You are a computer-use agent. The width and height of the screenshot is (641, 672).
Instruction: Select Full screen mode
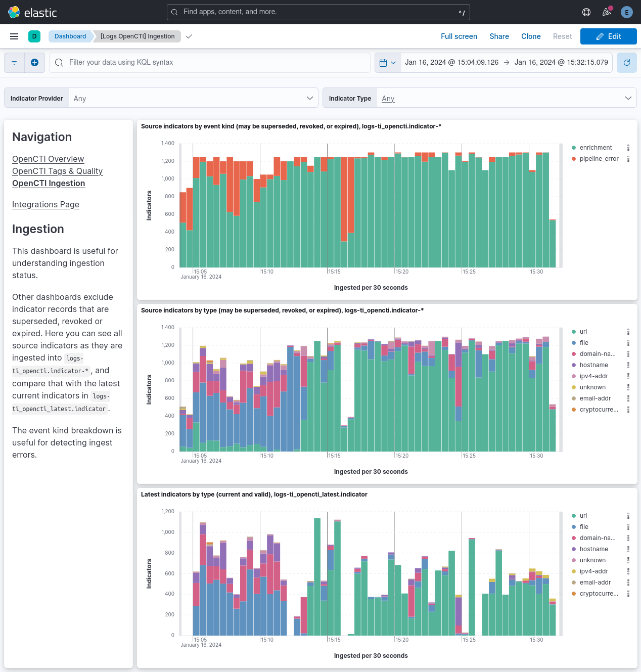coord(459,36)
